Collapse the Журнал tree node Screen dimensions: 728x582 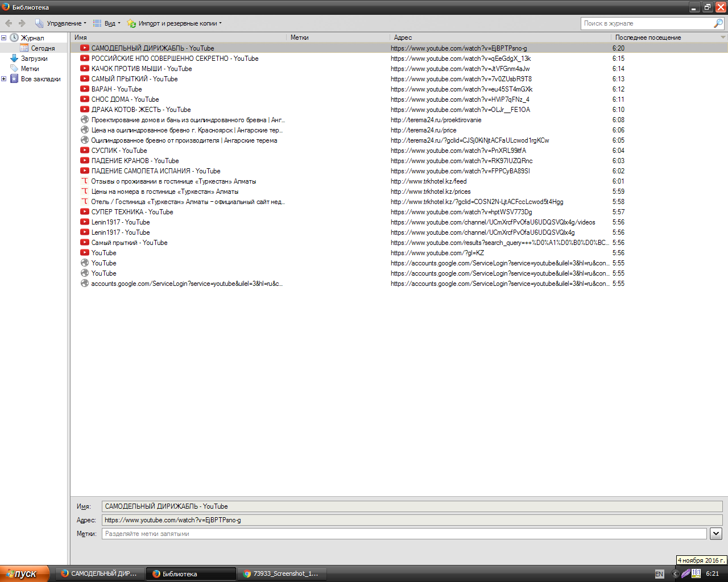(x=3, y=38)
